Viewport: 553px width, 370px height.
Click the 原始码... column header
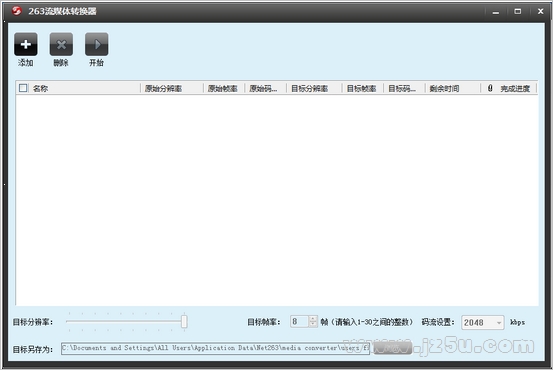coord(266,88)
